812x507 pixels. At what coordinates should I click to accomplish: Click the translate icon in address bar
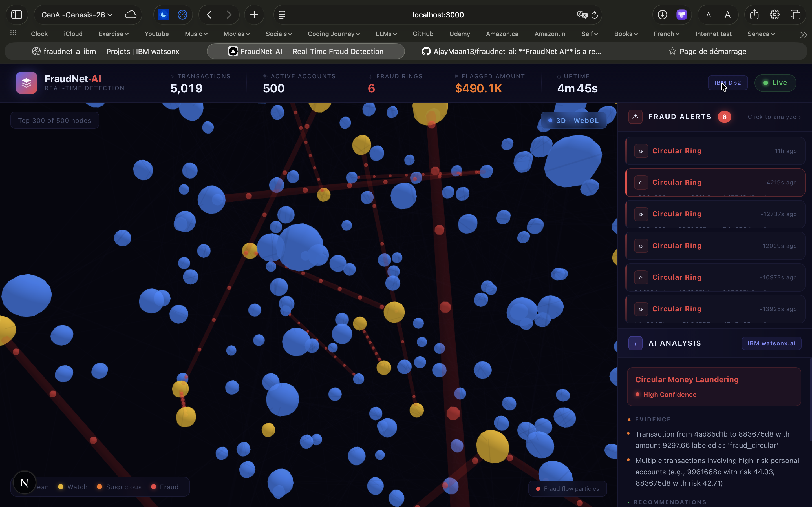pyautogui.click(x=582, y=15)
